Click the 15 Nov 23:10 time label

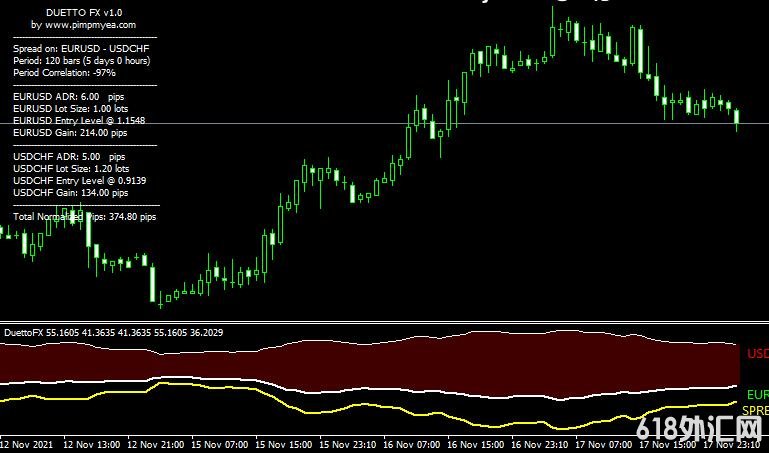pyautogui.click(x=356, y=443)
